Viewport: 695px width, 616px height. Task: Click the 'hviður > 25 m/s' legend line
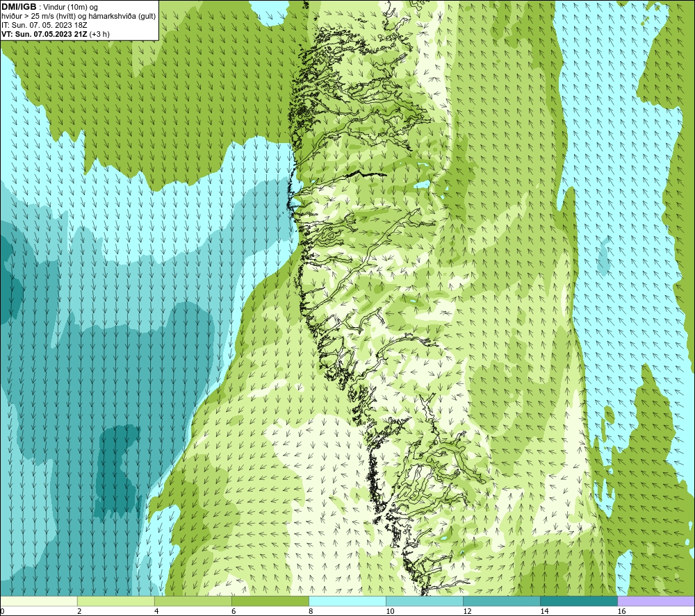point(79,17)
